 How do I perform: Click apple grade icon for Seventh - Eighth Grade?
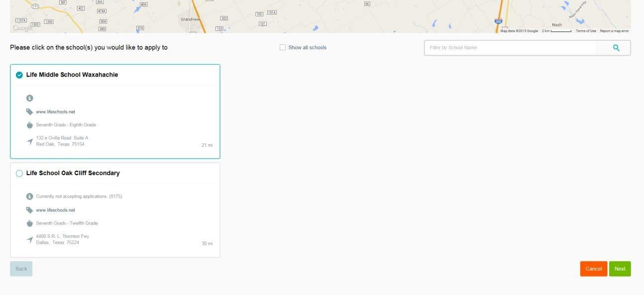pos(29,125)
